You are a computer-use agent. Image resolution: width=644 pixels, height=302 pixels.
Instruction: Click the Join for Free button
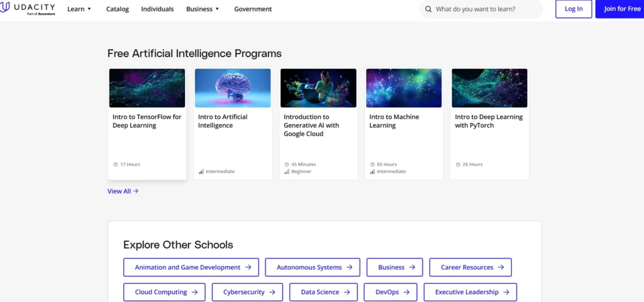[x=619, y=9]
